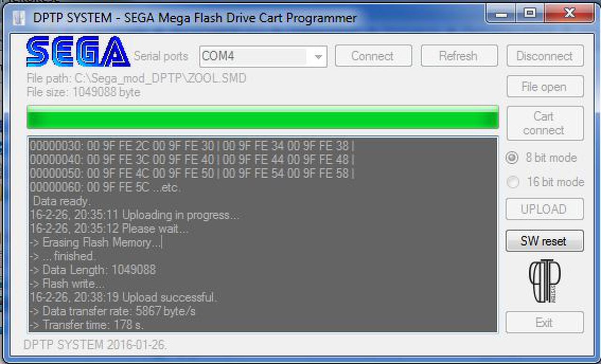This screenshot has width=601, height=364.
Task: Click the 'Data transfer rate: 5867 byte/s' line
Action: [x=113, y=311]
